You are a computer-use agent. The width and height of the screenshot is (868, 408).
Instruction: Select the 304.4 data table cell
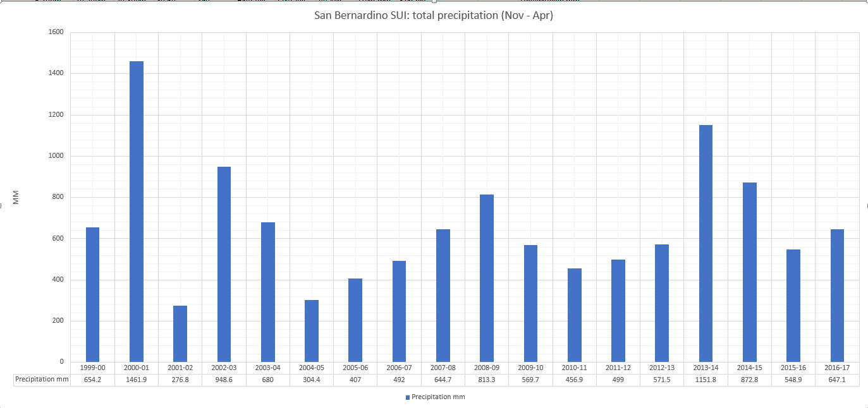[x=312, y=380]
